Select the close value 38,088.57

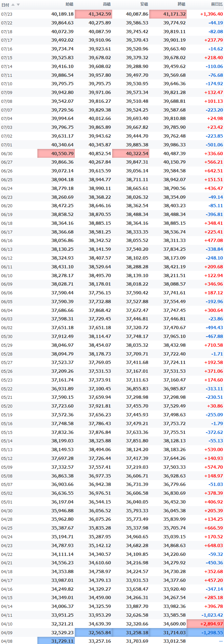coord(175,284)
